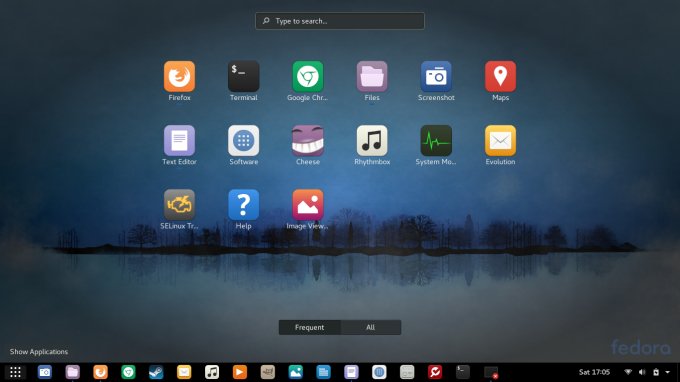Open Rhythmbox music note in dock
This screenshot has width=680, height=382.
212,372
